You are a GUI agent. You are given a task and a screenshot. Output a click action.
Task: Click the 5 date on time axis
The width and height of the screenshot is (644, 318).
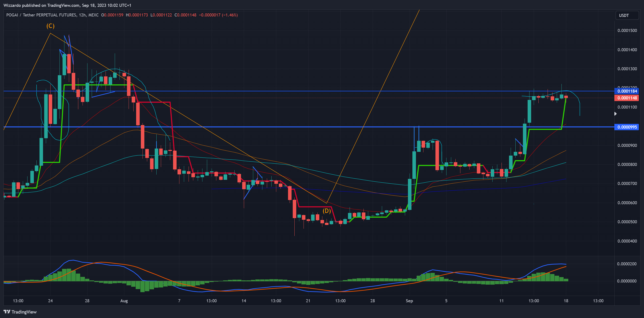pyautogui.click(x=446, y=301)
